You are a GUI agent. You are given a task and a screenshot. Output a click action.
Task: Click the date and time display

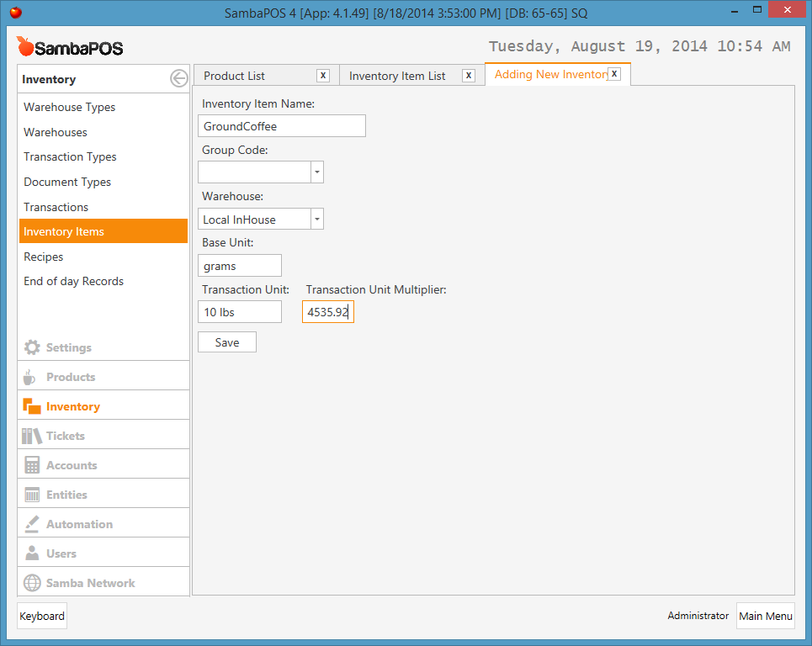click(640, 46)
